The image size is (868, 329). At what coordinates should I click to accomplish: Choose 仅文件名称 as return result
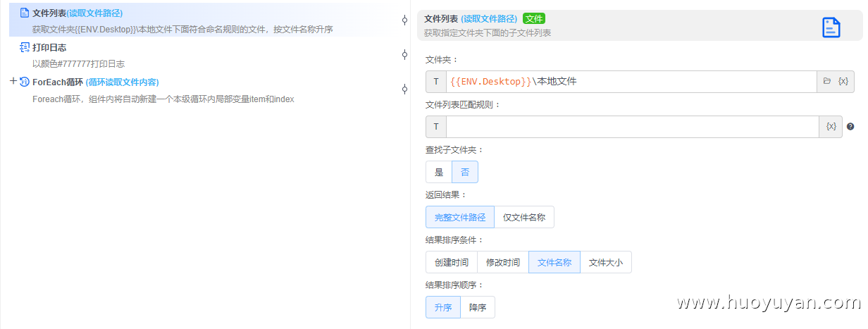[x=524, y=217]
